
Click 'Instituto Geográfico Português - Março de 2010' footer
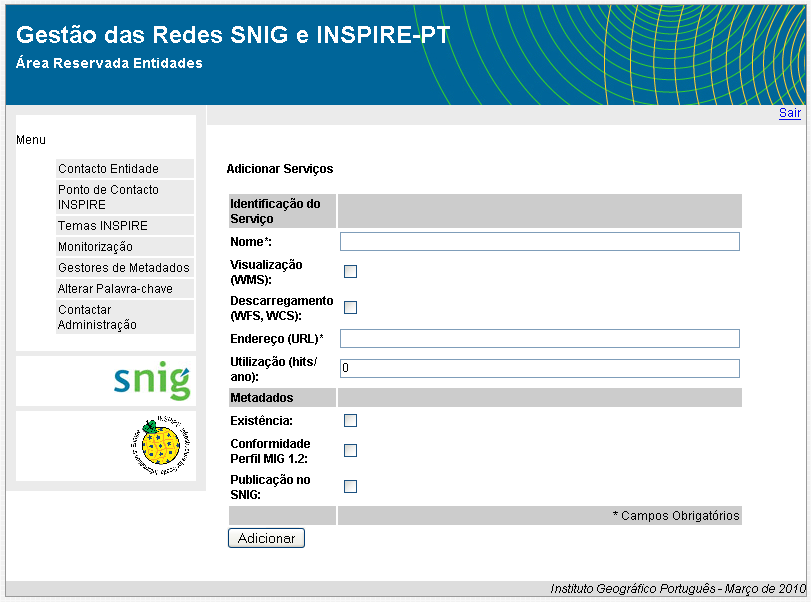pyautogui.click(x=678, y=589)
